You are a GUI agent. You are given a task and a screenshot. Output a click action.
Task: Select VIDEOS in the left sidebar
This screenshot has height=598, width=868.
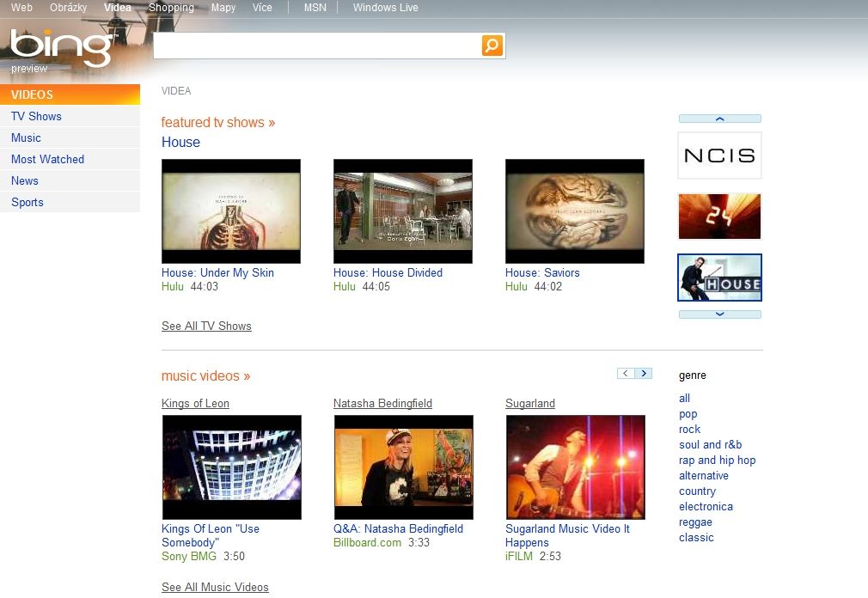(x=70, y=95)
